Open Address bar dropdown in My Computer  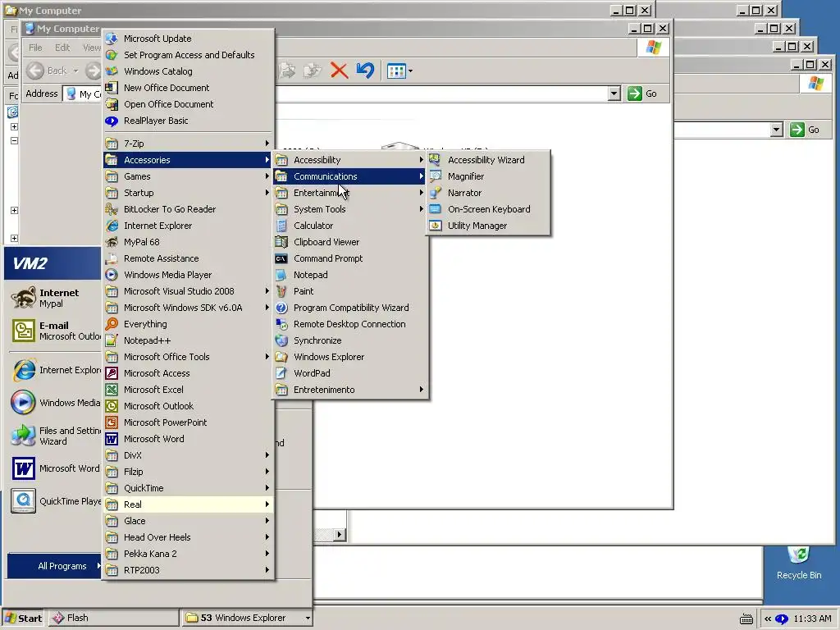614,94
